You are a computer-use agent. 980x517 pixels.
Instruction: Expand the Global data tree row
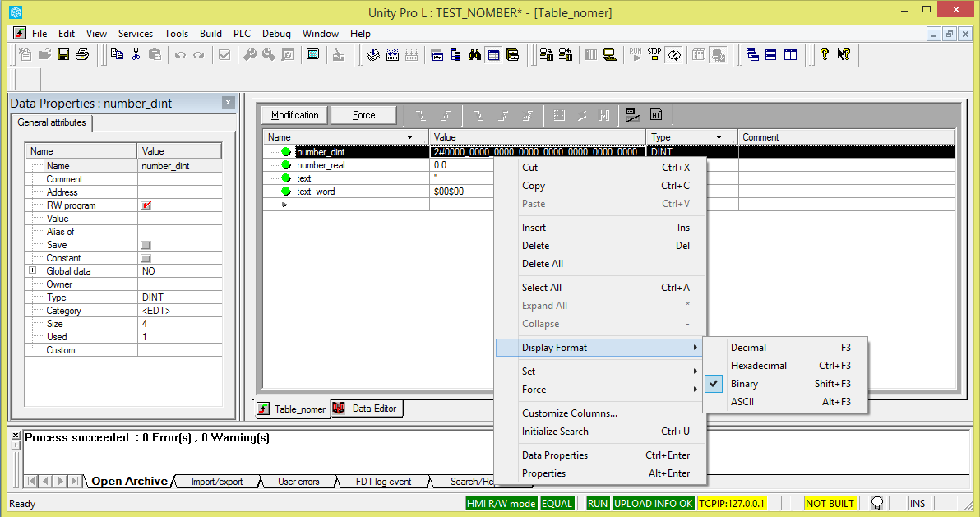coord(33,271)
